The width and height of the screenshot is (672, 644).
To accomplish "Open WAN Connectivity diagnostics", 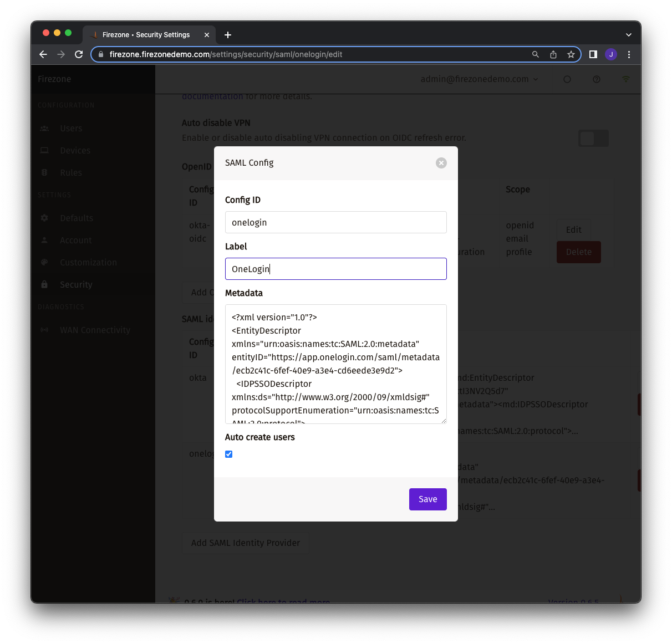I will (95, 330).
